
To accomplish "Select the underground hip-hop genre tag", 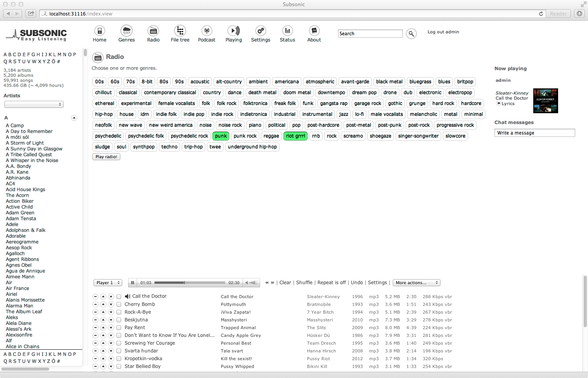I will [x=252, y=147].
